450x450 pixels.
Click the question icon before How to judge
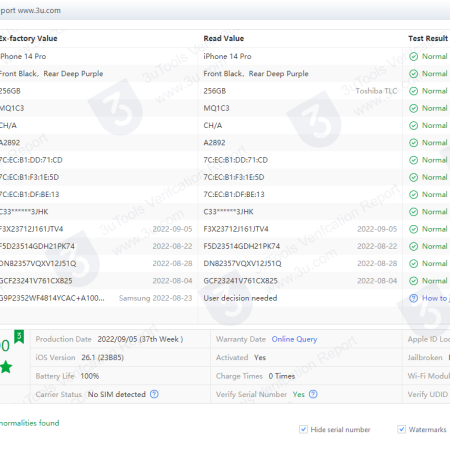coord(413,298)
